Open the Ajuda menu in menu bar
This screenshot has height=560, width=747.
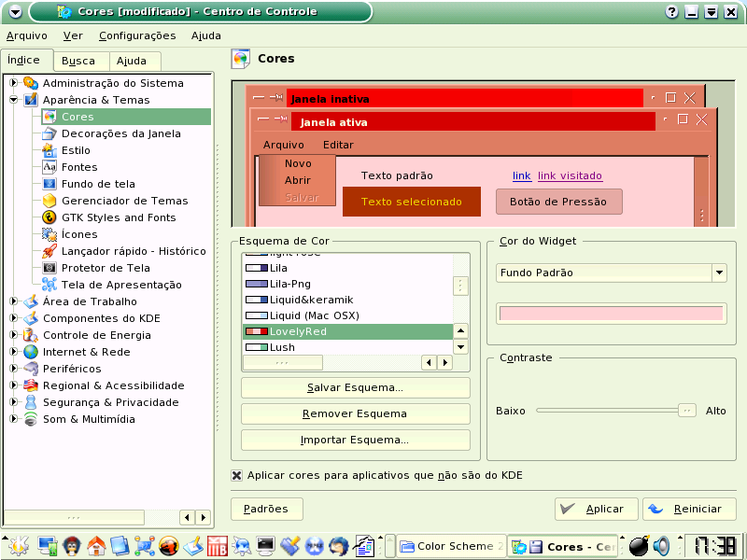(205, 35)
